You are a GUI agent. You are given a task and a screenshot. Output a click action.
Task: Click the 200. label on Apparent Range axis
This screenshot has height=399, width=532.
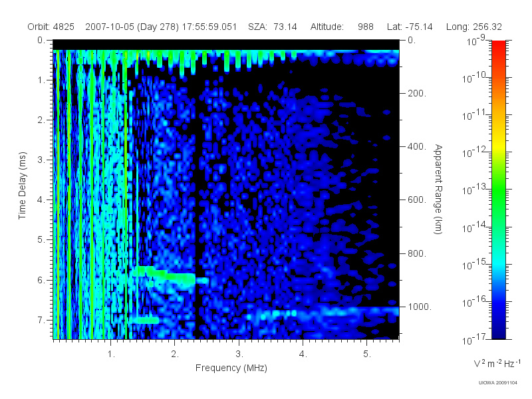point(417,93)
